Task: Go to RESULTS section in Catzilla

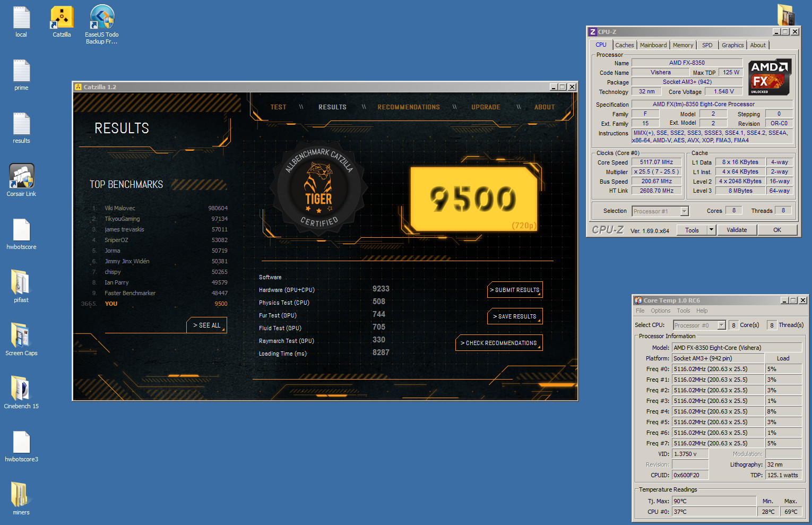Action: pyautogui.click(x=333, y=107)
